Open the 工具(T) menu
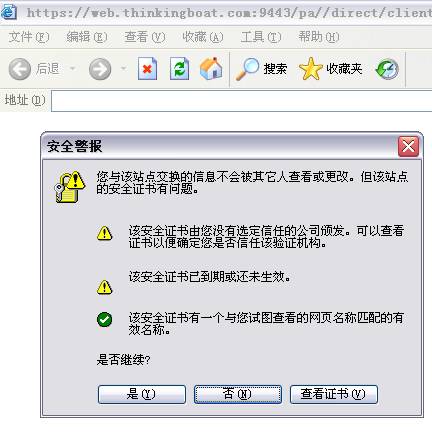Viewport: 432px width, 435px height. coord(261,37)
